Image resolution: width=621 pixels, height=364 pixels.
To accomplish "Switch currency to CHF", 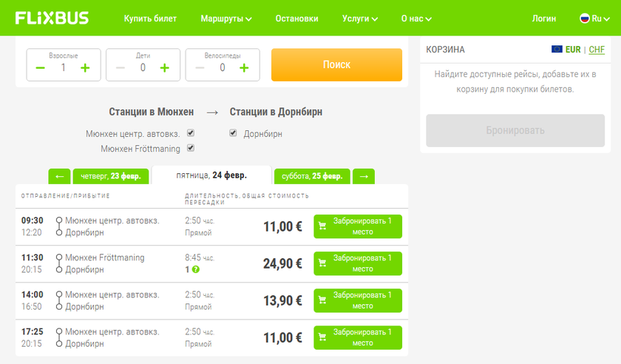I will (x=597, y=49).
